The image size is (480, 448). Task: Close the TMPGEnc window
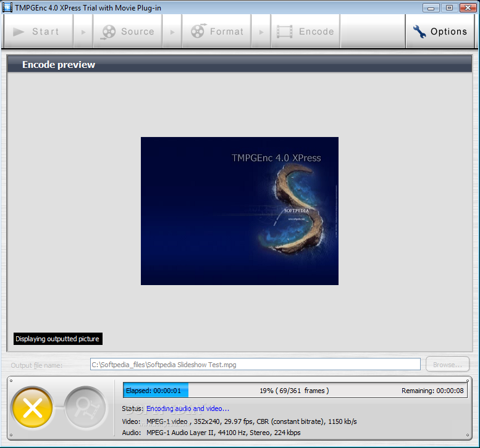[x=468, y=7]
